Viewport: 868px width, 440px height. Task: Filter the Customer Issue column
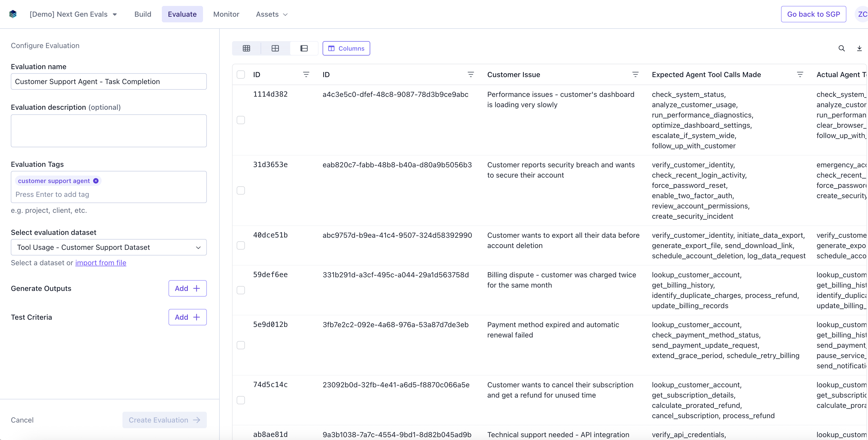(635, 74)
